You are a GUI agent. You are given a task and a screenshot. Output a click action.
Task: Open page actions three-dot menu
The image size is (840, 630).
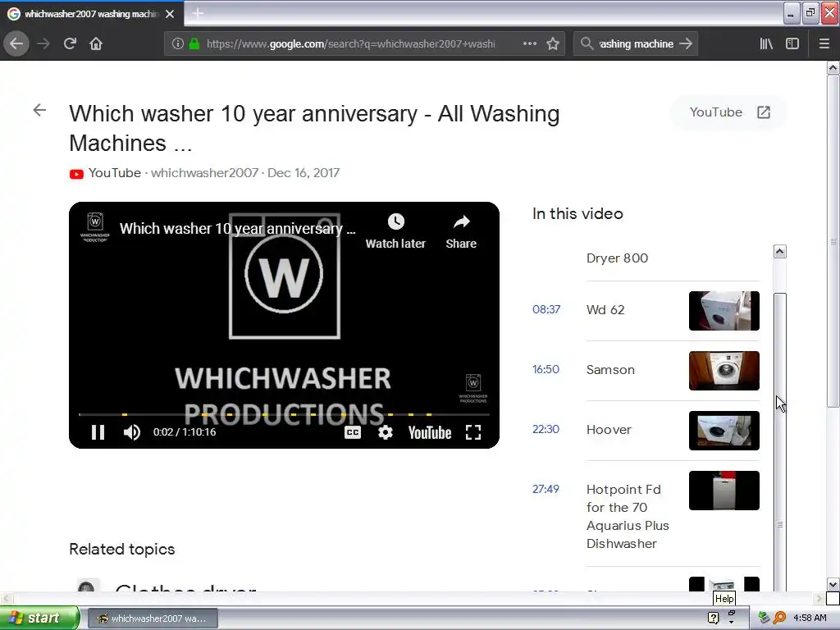pos(530,44)
